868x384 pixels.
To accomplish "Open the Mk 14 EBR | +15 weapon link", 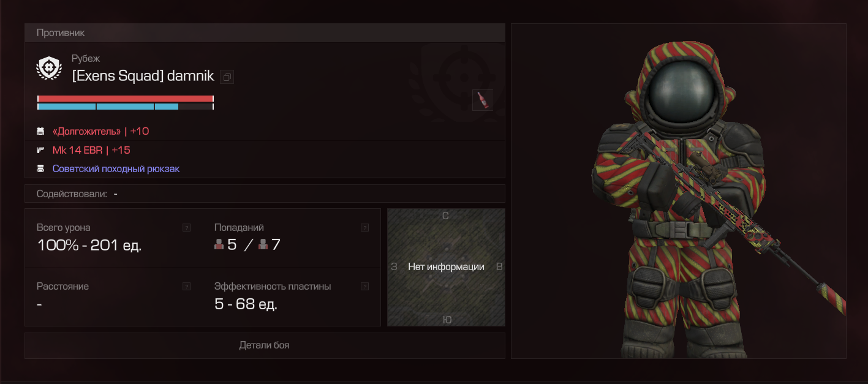I will coord(91,150).
